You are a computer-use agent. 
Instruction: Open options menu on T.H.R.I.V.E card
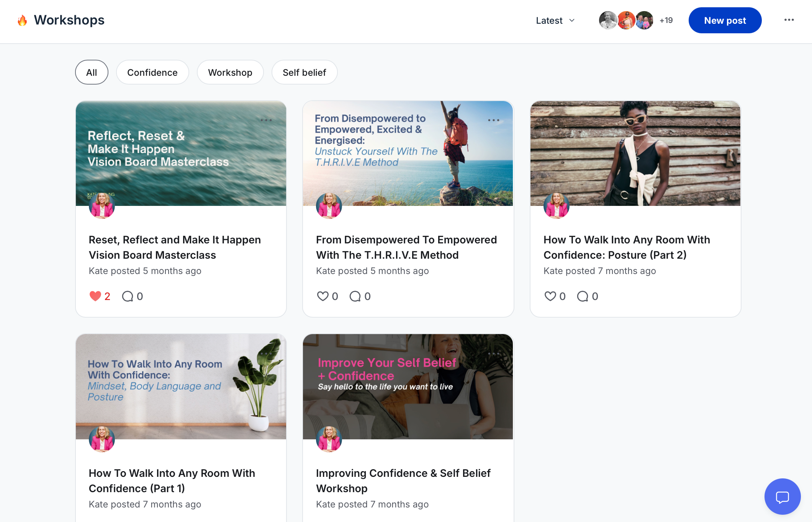[493, 120]
